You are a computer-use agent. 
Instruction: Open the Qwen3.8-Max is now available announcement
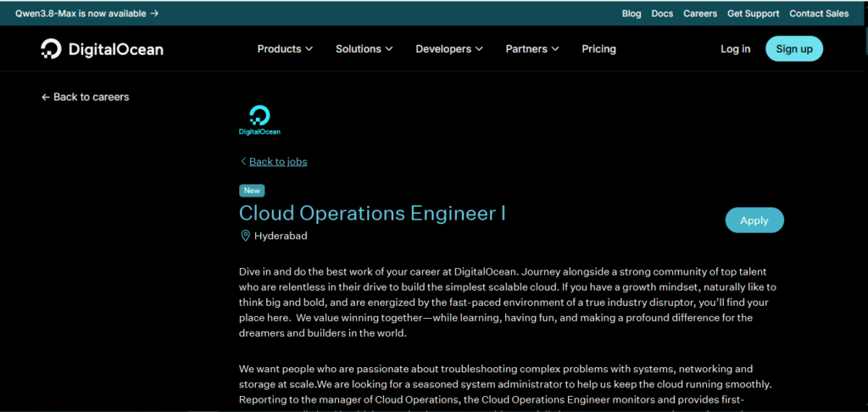87,14
